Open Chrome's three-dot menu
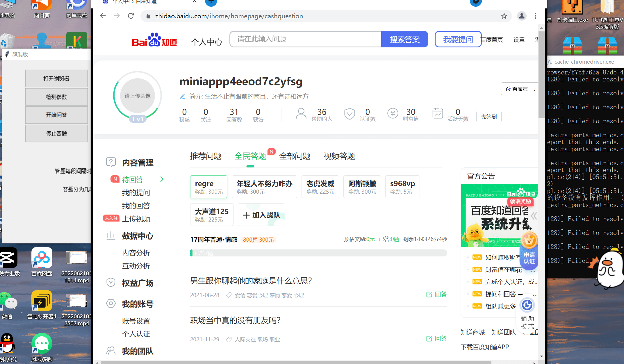The width and height of the screenshot is (624, 364). tap(536, 16)
